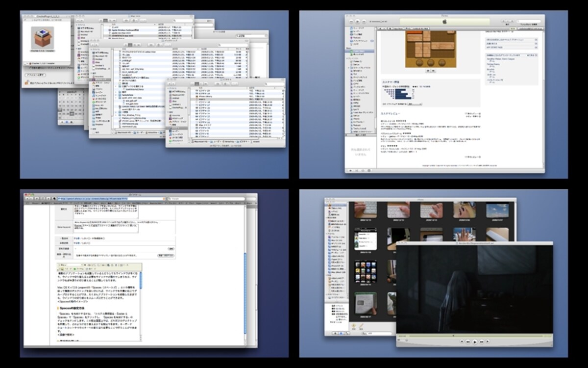The image size is (588, 368).
Task: Click the Google search field in Safari
Action: click(206, 199)
